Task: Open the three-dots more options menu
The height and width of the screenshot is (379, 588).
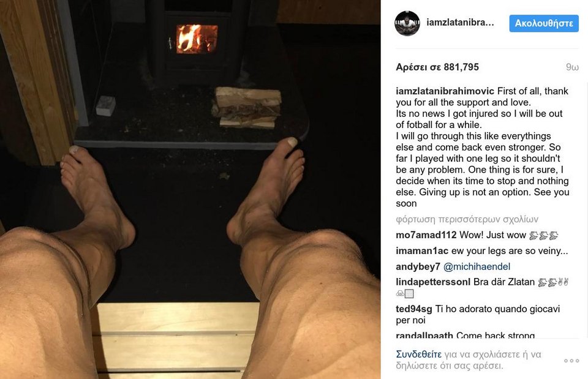Action: (571, 361)
